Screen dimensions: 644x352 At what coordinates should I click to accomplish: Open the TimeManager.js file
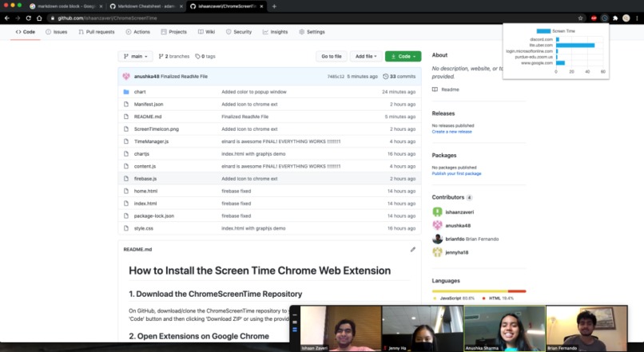click(151, 141)
